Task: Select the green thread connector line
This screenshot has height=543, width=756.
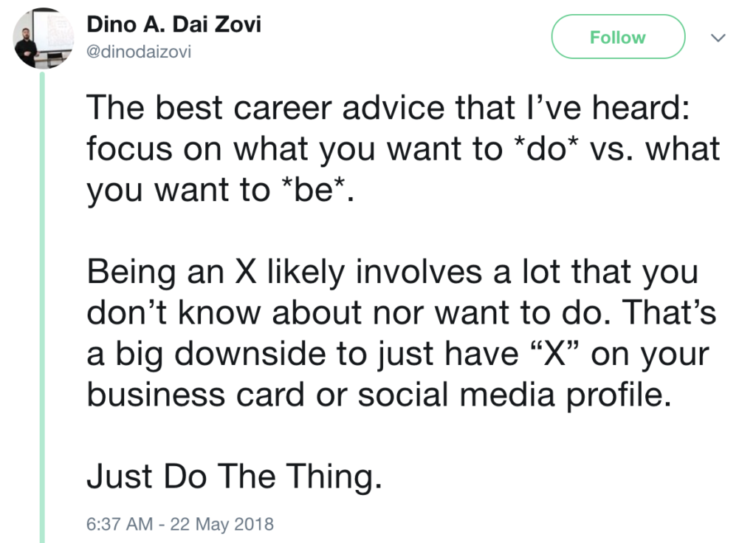Action: coord(42,307)
